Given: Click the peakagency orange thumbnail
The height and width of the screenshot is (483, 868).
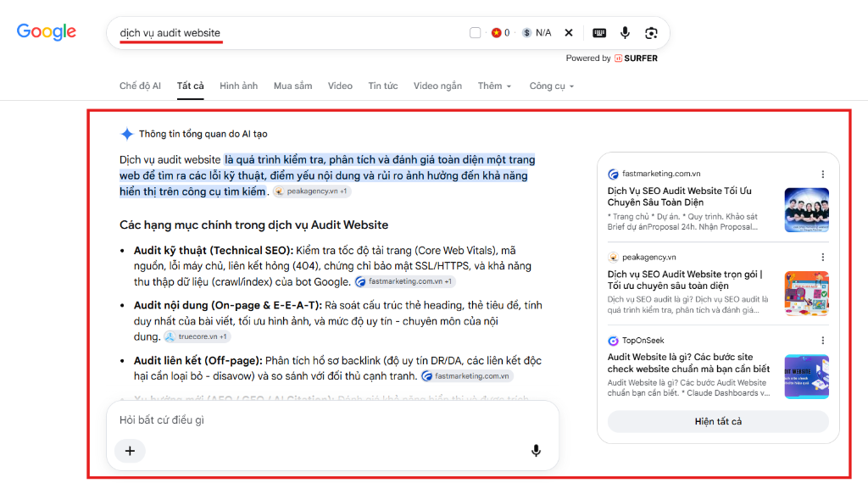Looking at the screenshot, I should point(807,293).
